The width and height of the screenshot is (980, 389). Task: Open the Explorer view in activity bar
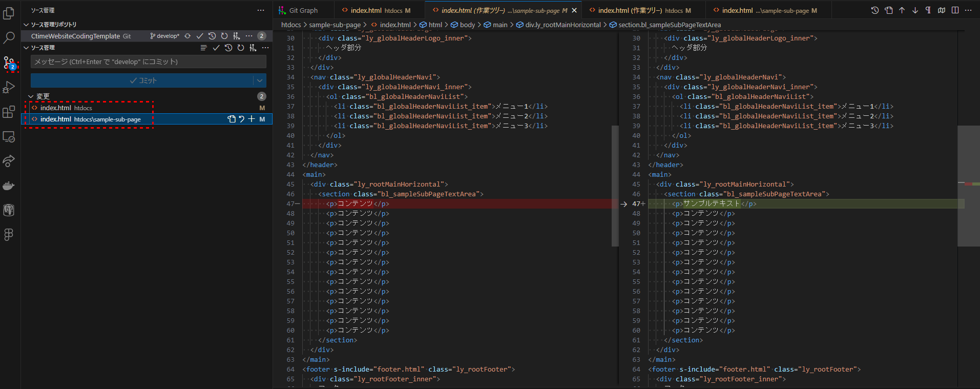click(9, 13)
